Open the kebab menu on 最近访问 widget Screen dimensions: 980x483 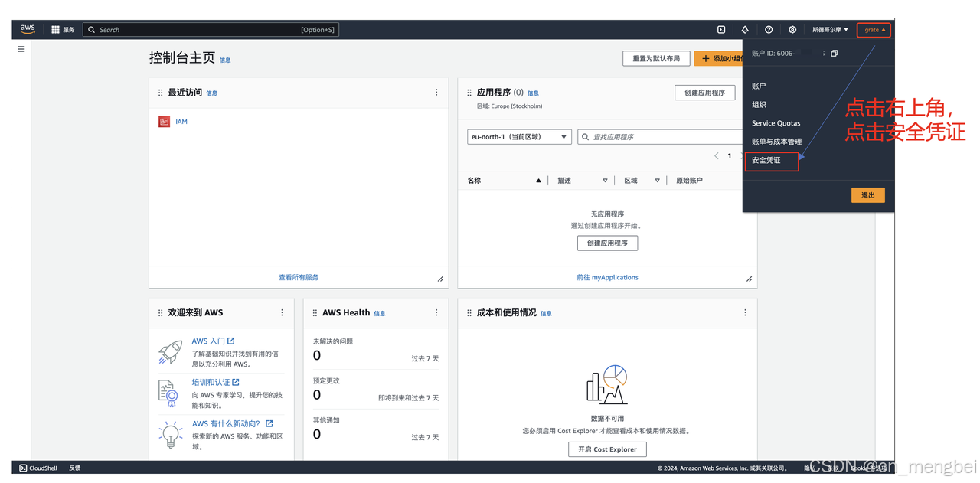tap(436, 92)
